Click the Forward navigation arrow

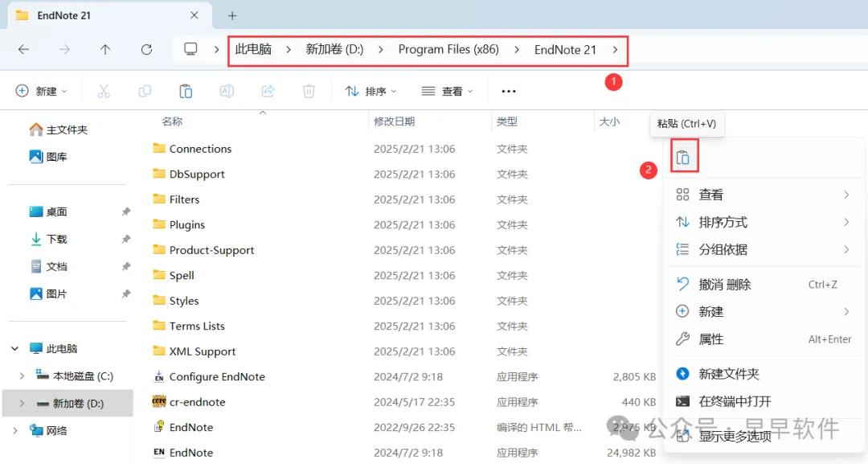pos(64,50)
